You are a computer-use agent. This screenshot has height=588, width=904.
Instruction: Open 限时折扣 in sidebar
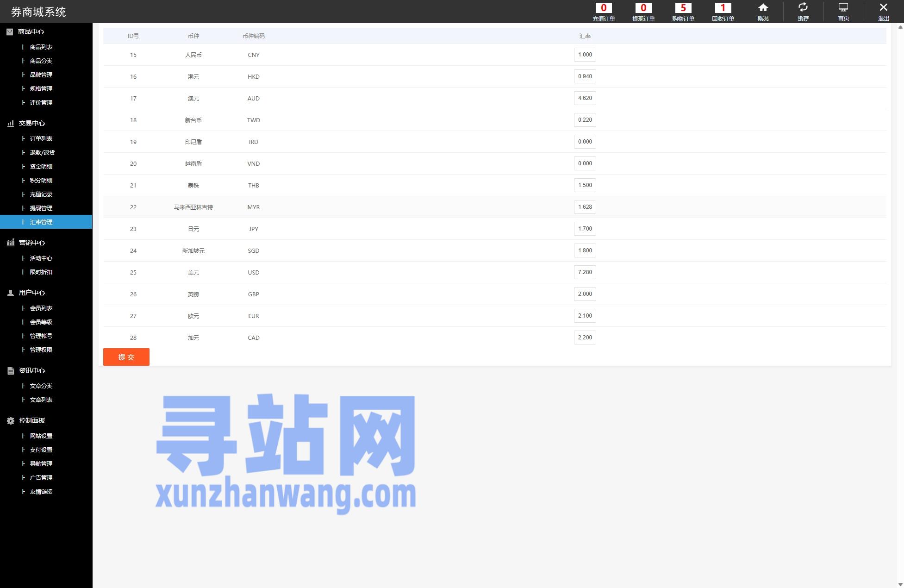click(x=41, y=272)
